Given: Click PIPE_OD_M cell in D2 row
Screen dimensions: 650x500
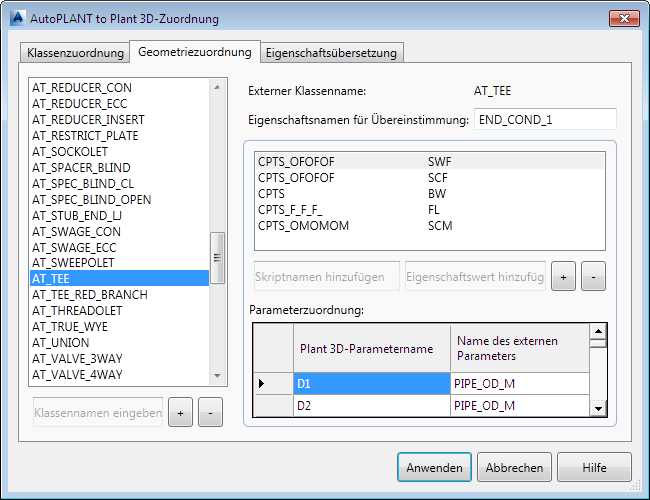Looking at the screenshot, I should (x=520, y=405).
